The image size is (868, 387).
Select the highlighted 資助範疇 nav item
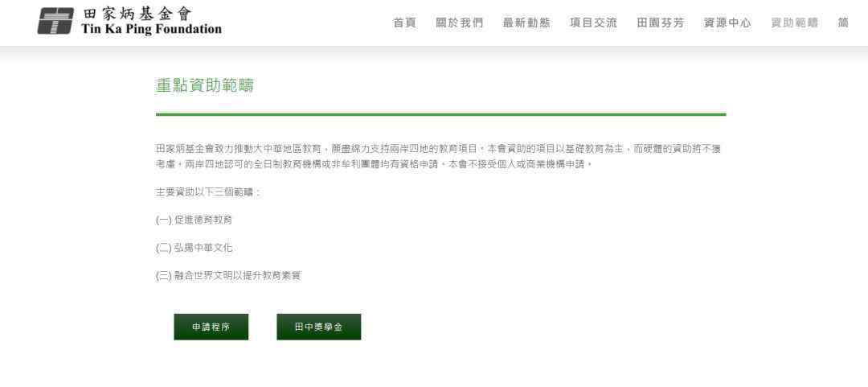click(x=794, y=23)
